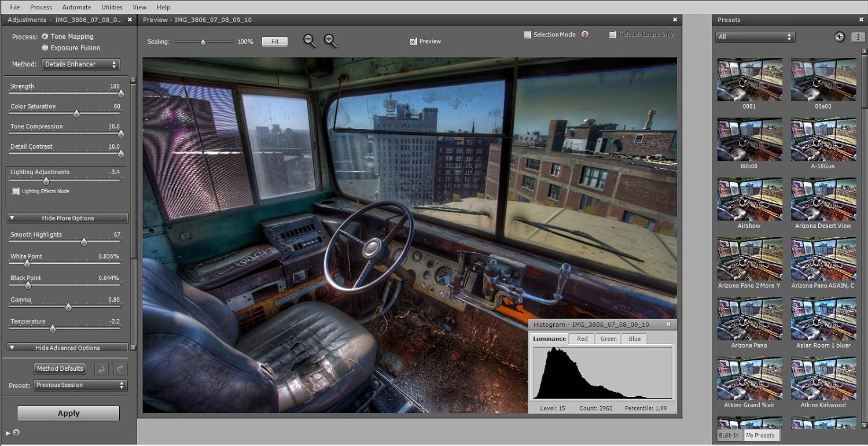Close the Histogram panel
The height and width of the screenshot is (446, 868).
(x=668, y=325)
